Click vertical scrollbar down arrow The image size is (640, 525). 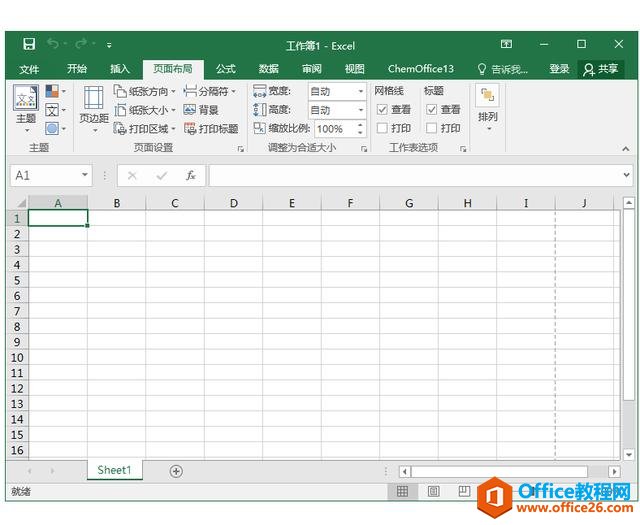(628, 454)
